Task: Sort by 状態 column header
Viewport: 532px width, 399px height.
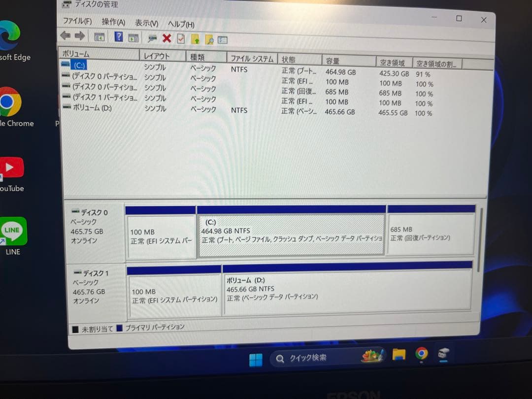Action: pyautogui.click(x=299, y=60)
